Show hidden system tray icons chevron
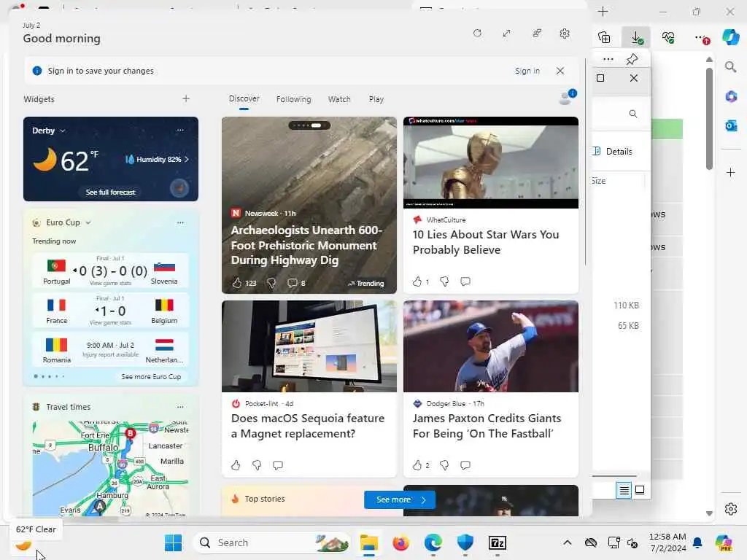747x560 pixels. click(567, 542)
